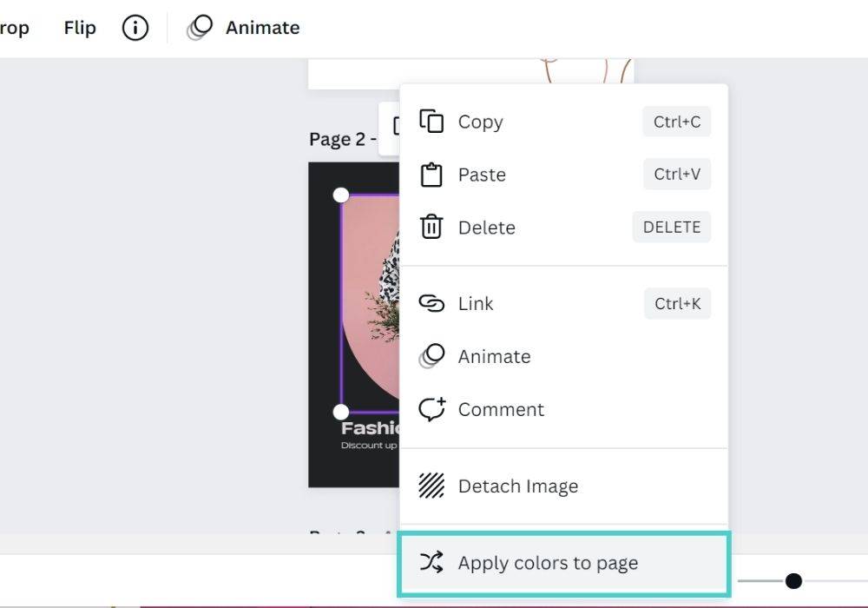Click the Comment speech bubble icon
Image resolution: width=868 pixels, height=608 pixels.
pyautogui.click(x=431, y=409)
